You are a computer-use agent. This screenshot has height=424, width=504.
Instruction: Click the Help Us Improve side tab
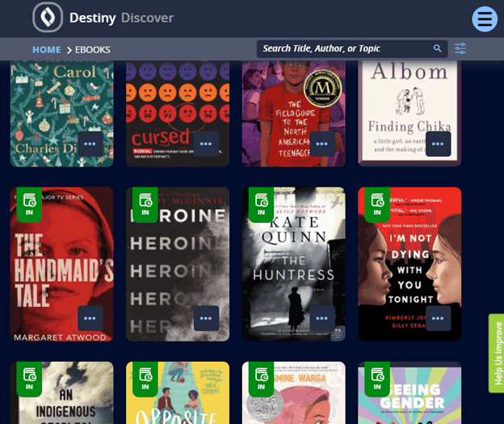pyautogui.click(x=498, y=352)
